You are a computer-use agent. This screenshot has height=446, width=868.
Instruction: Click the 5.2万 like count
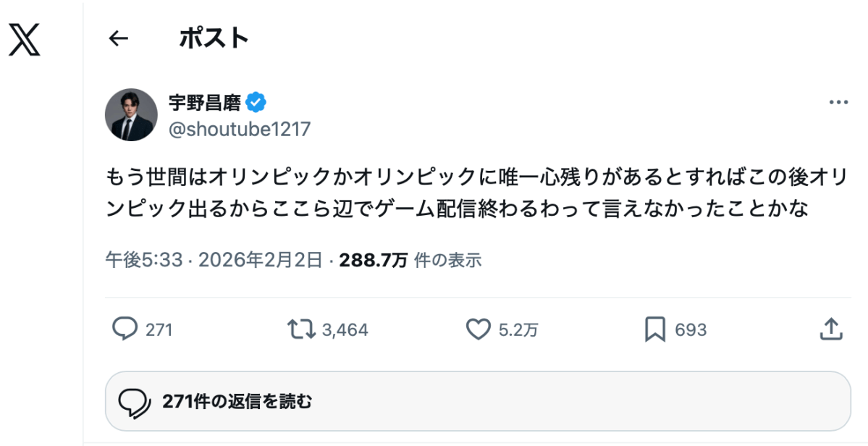click(x=518, y=331)
